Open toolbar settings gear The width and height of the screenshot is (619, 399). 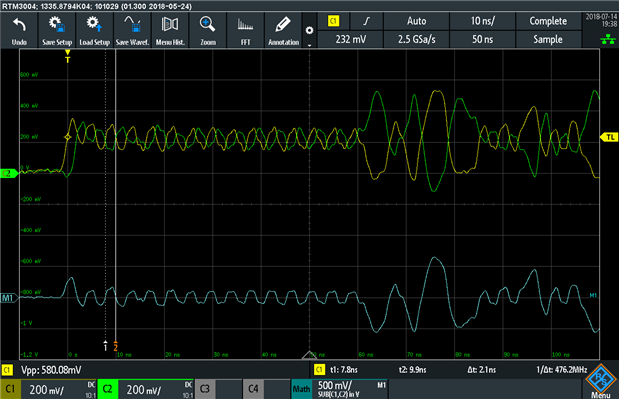coord(310,30)
